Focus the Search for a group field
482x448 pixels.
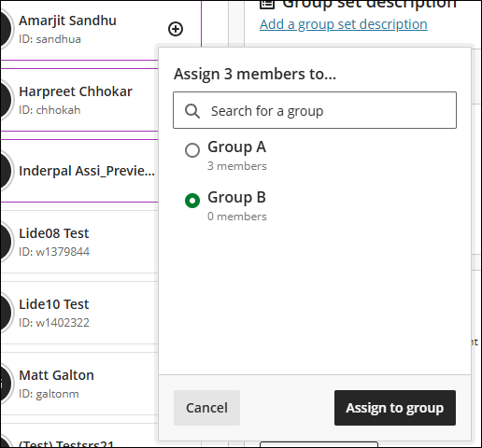pos(315,110)
